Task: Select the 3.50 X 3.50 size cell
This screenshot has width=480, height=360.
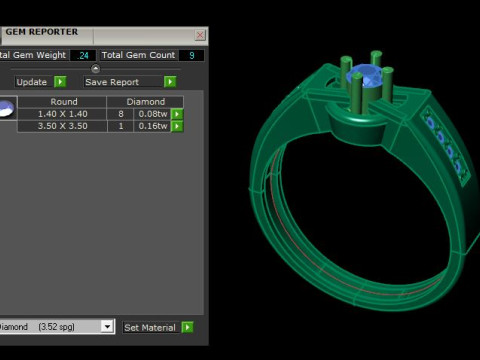Action: tap(62, 126)
